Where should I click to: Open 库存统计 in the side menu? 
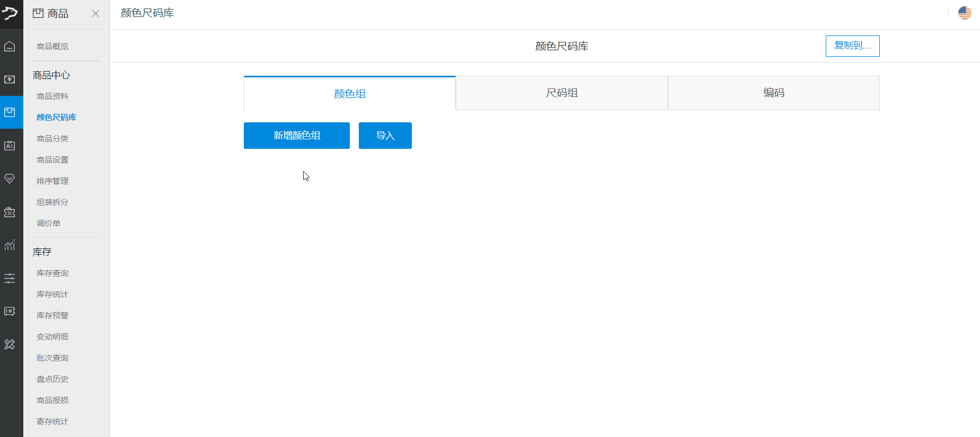coord(52,295)
